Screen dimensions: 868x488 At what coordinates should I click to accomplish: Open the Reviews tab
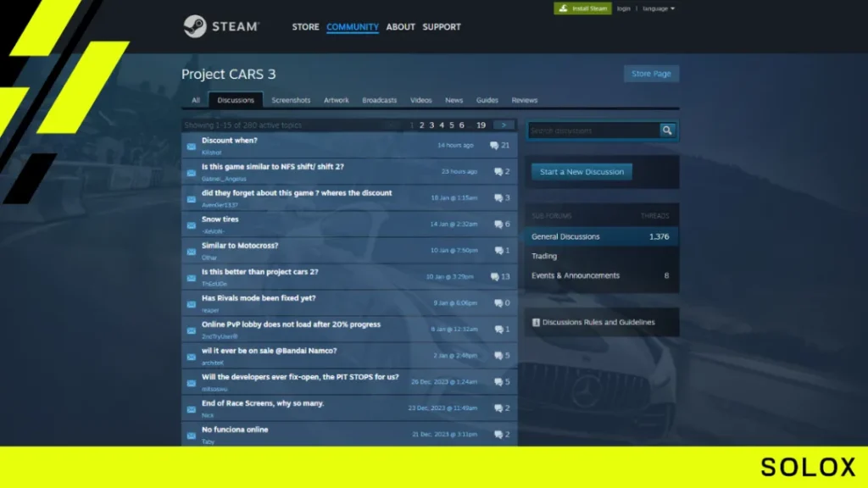coord(524,100)
